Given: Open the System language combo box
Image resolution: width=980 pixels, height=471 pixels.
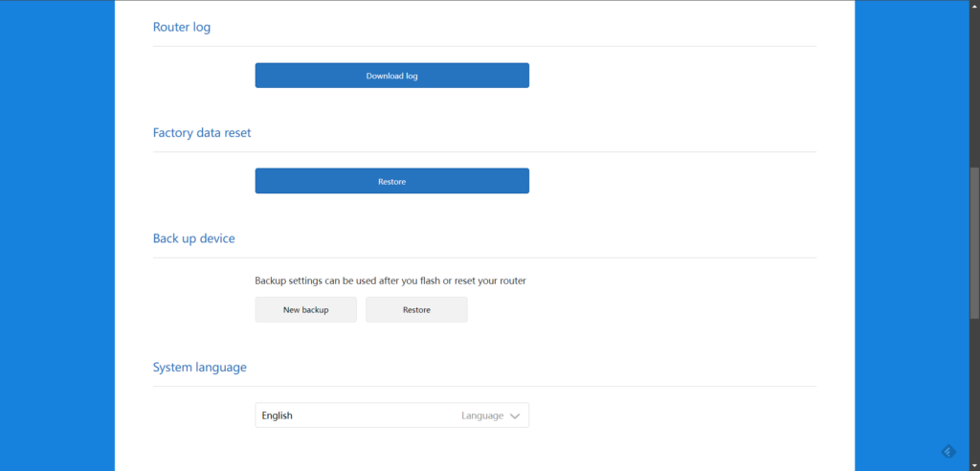Looking at the screenshot, I should pyautogui.click(x=391, y=415).
